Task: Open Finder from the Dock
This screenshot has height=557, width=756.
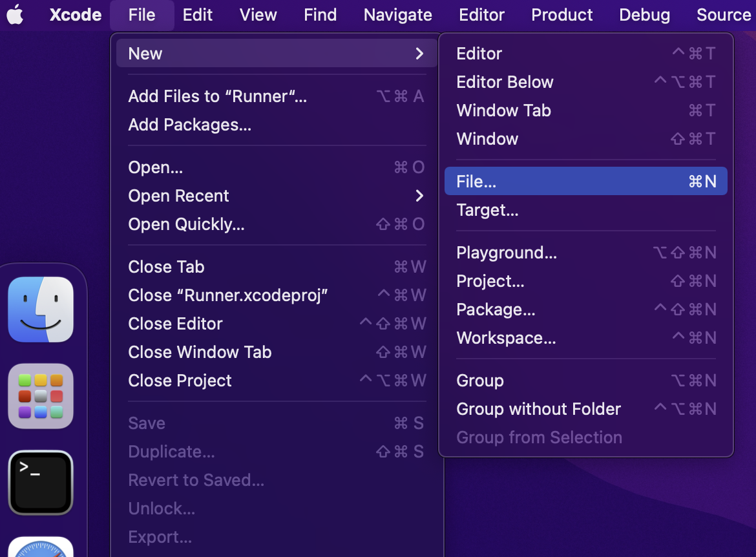Action: 41,309
